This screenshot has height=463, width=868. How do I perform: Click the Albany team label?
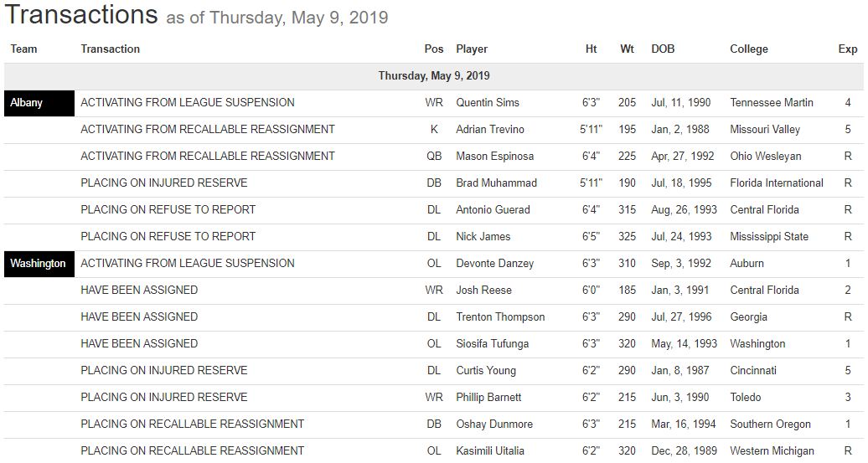point(27,103)
